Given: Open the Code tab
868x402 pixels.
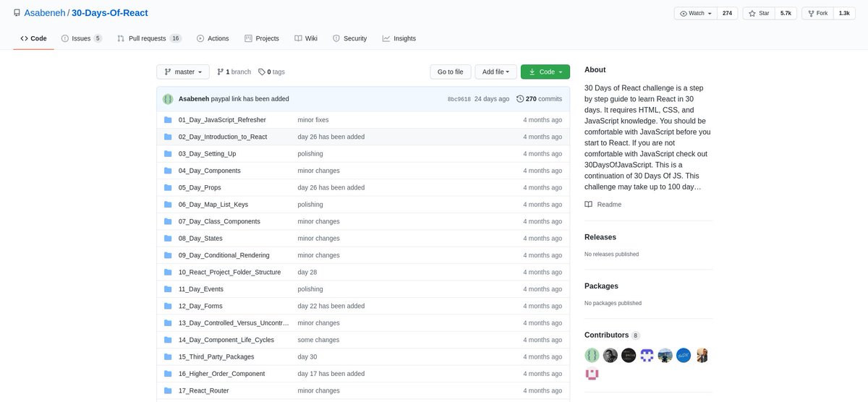Looking at the screenshot, I should 33,38.
